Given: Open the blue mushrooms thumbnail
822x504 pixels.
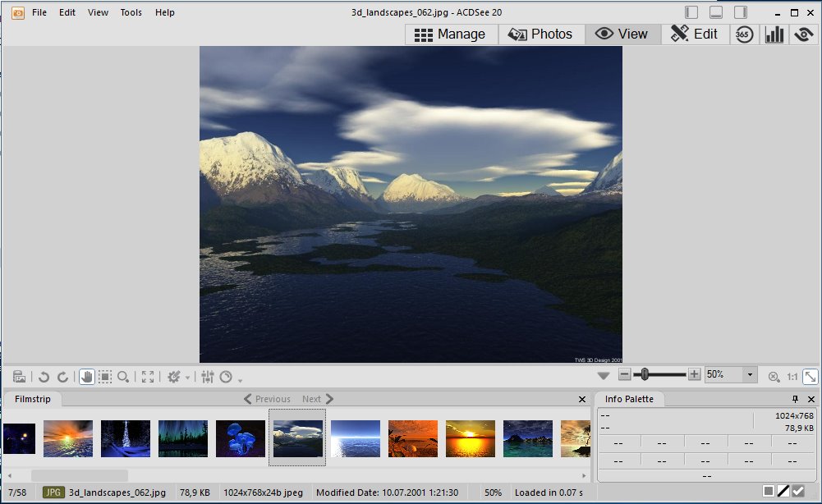Looking at the screenshot, I should point(241,438).
